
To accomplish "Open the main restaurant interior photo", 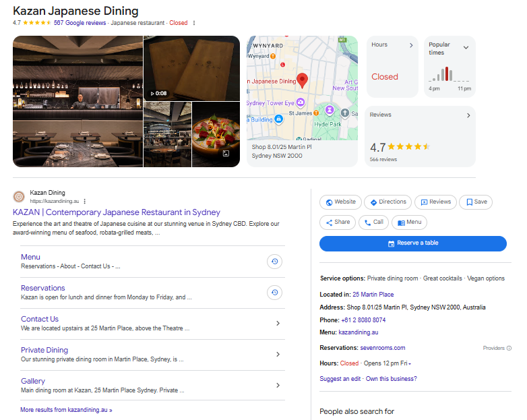I will (x=77, y=101).
